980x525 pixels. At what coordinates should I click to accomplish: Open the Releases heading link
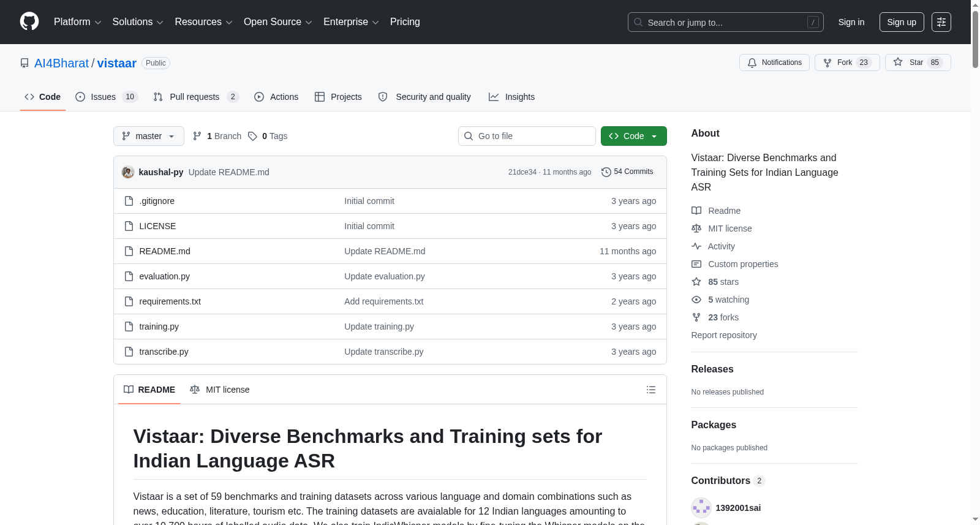pos(712,369)
